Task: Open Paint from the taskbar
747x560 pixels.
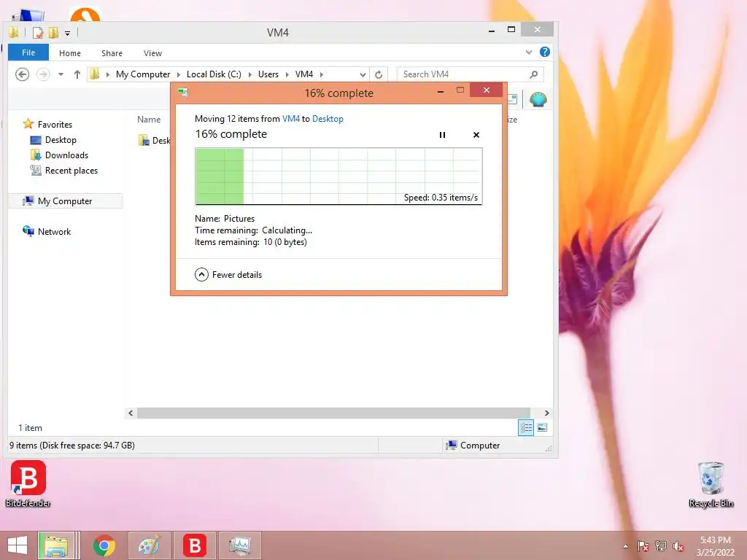Action: [x=149, y=545]
